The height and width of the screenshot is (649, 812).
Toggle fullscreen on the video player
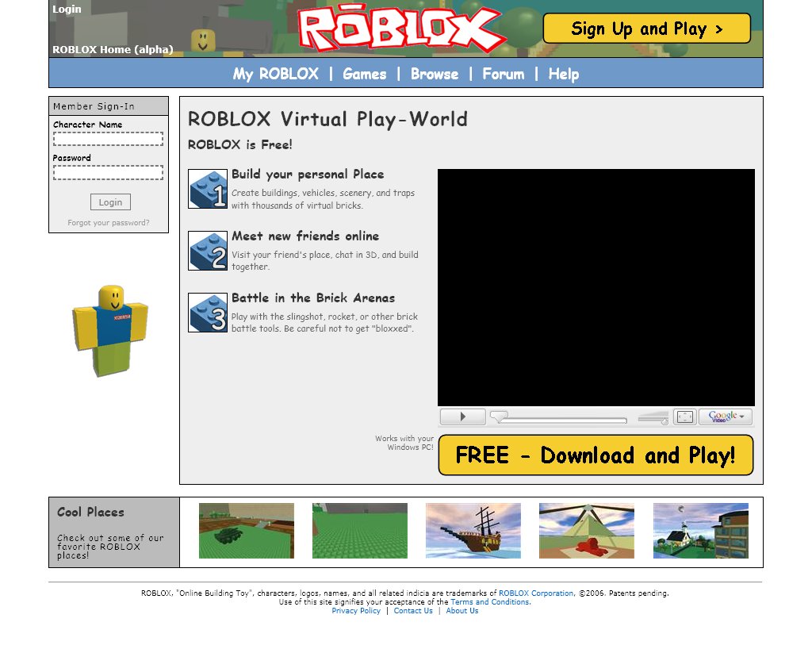[x=684, y=417]
